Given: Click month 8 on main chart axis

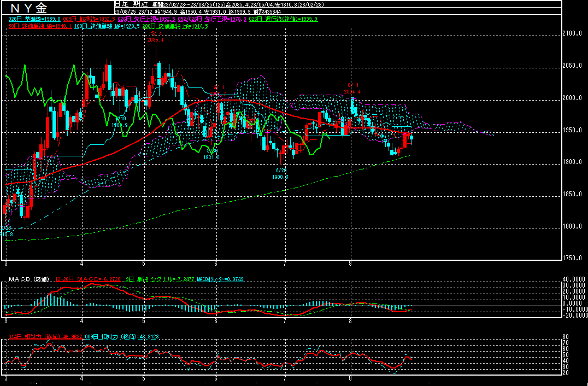Looking at the screenshot, I should pos(350,264).
